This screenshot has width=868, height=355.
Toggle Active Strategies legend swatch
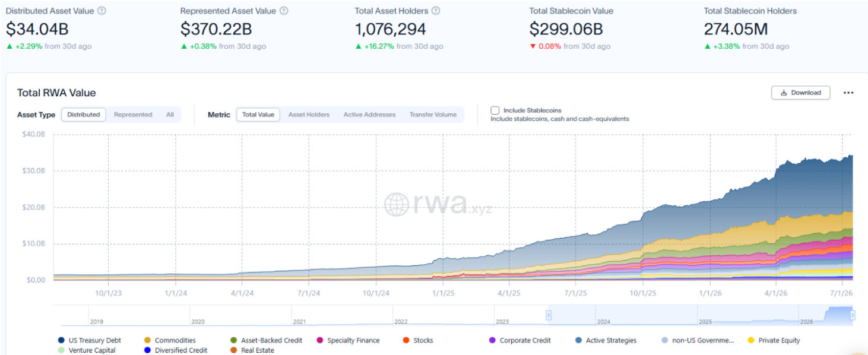[578, 340]
